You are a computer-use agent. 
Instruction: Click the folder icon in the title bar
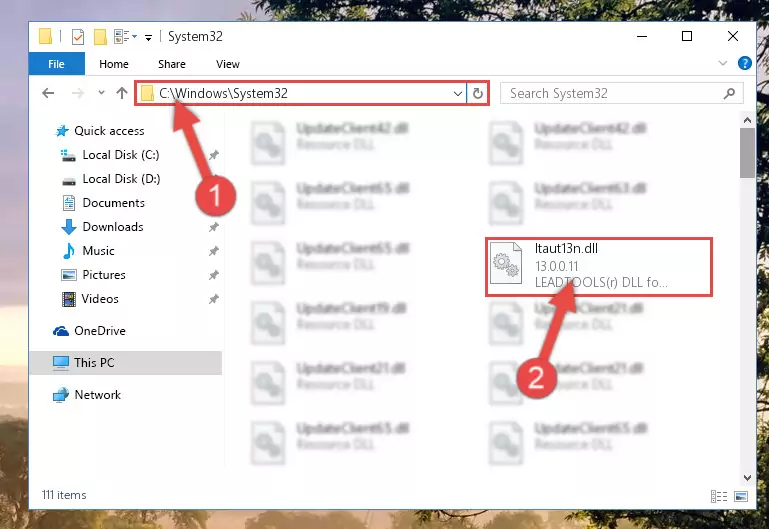pyautogui.click(x=45, y=36)
